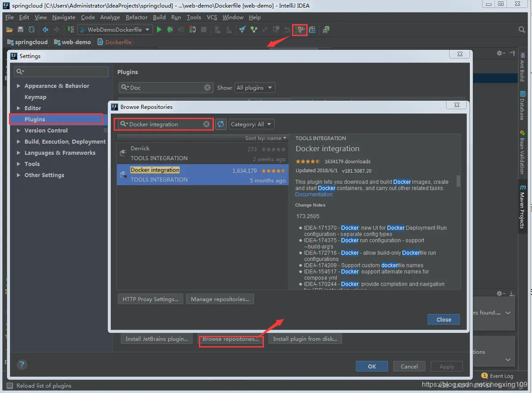Click the Browse repositories button
This screenshot has width=532, height=393.
[x=231, y=339]
